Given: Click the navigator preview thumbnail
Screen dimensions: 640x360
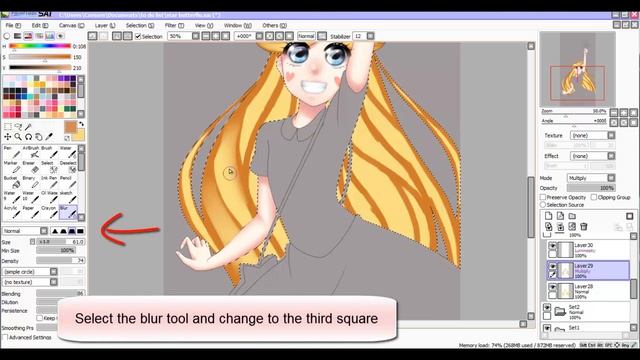Looking at the screenshot, I should click(578, 69).
